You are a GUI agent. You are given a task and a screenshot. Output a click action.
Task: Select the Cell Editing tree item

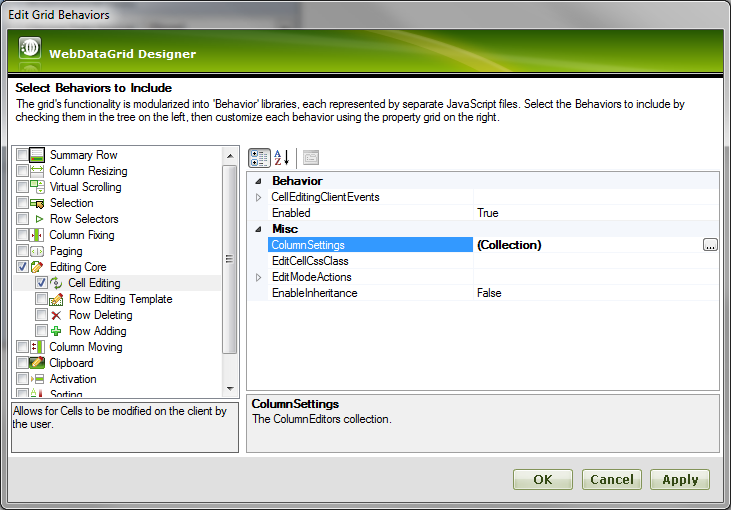coord(94,283)
